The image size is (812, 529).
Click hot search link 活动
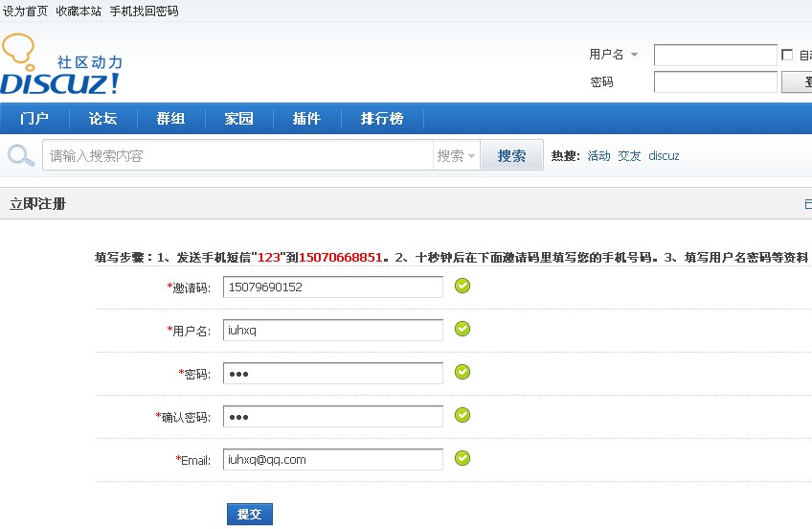598,156
